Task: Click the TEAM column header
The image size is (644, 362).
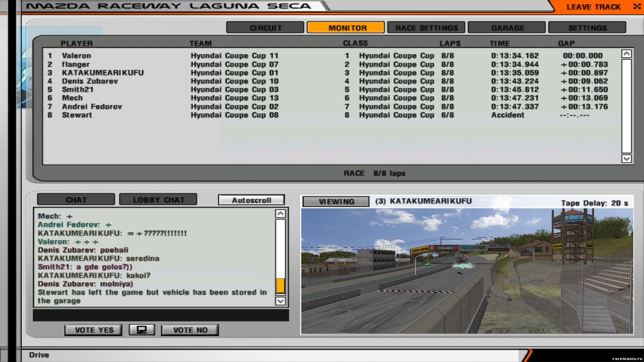Action: [x=201, y=43]
